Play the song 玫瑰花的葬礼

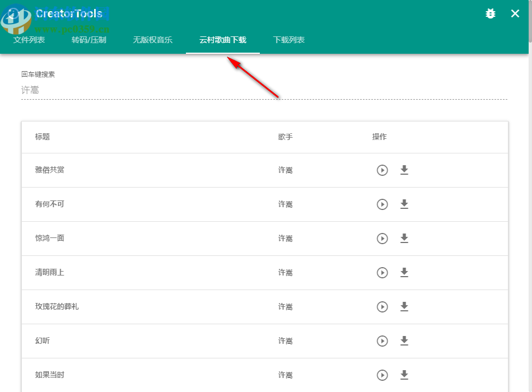click(x=382, y=307)
